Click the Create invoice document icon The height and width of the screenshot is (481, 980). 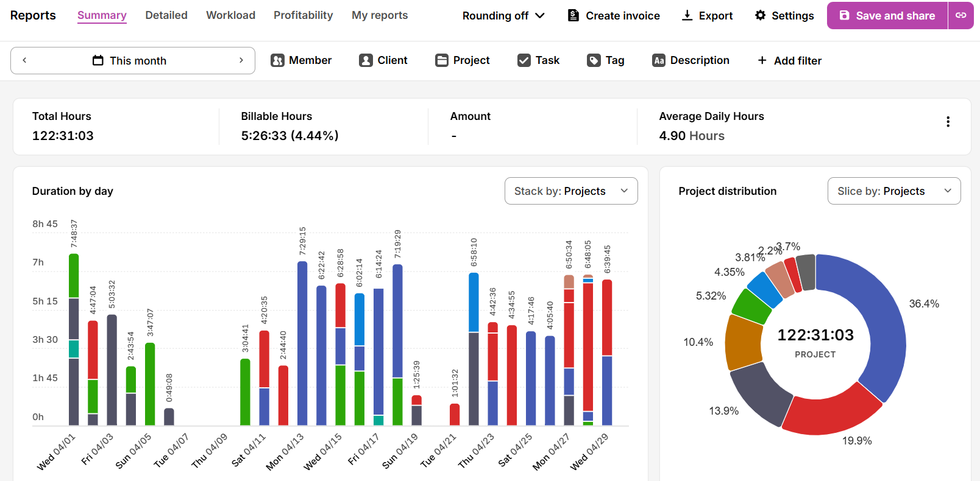click(573, 15)
